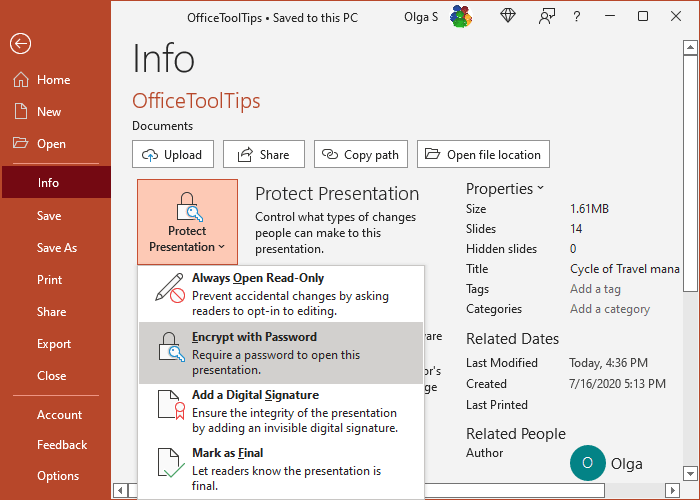Click the Olga S account avatar
Viewport: 700px width, 500px height.
click(x=461, y=16)
